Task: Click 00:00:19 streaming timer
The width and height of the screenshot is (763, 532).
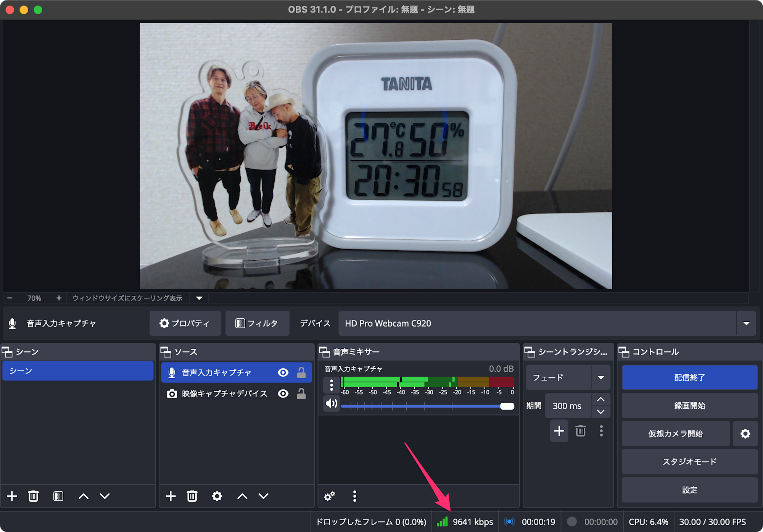Action: coord(538,522)
